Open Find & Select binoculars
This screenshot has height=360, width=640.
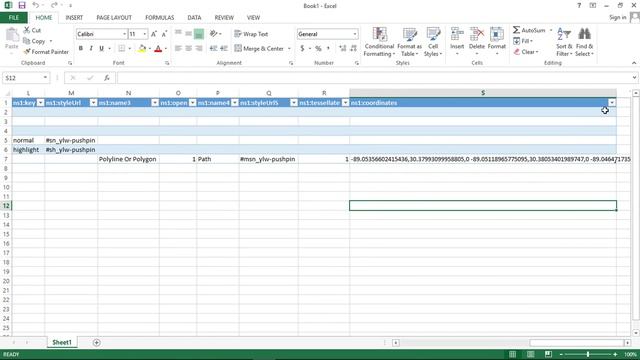point(584,42)
